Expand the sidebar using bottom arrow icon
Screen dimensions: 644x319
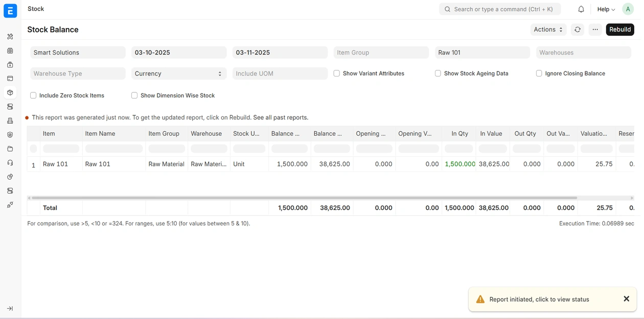[10, 308]
